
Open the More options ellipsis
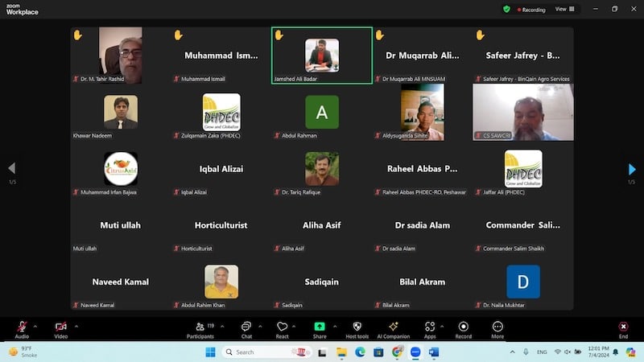[497, 328]
